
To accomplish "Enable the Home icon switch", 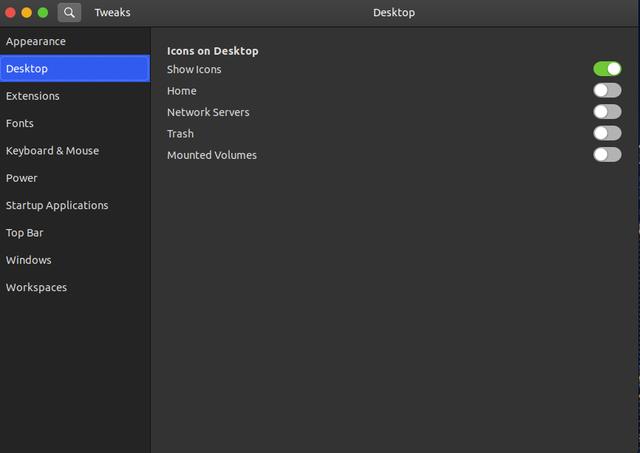I will point(607,90).
